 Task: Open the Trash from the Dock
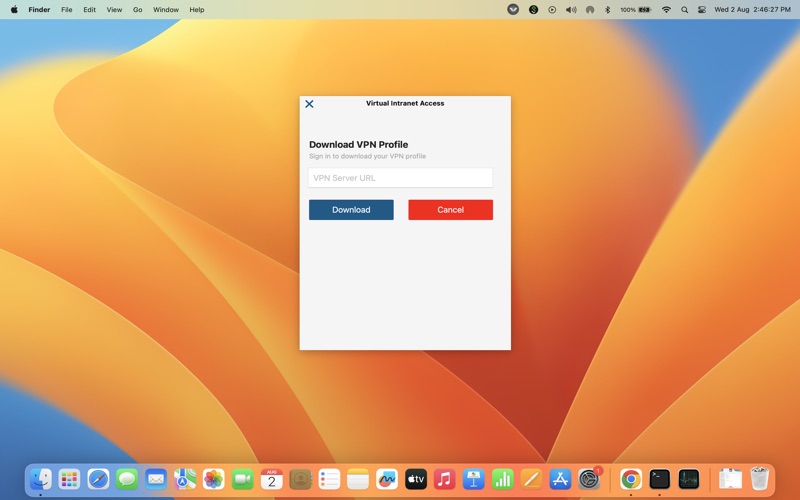(759, 479)
